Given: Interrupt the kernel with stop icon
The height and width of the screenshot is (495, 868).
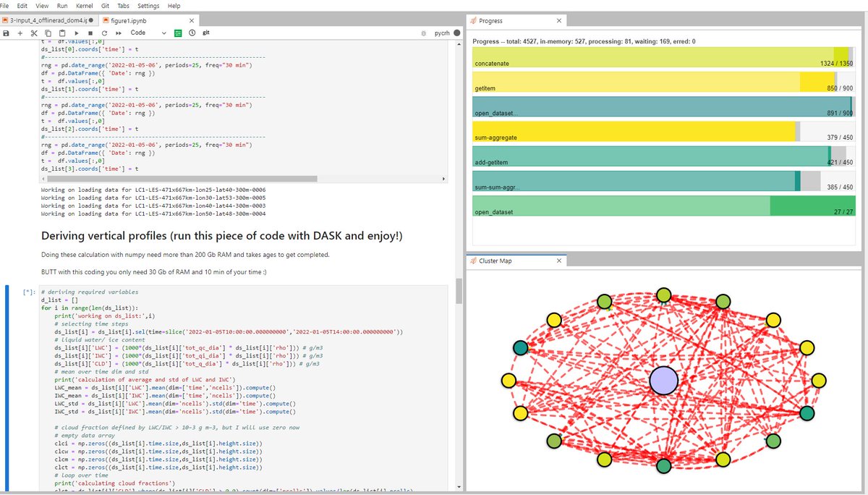Looking at the screenshot, I should pos(90,33).
